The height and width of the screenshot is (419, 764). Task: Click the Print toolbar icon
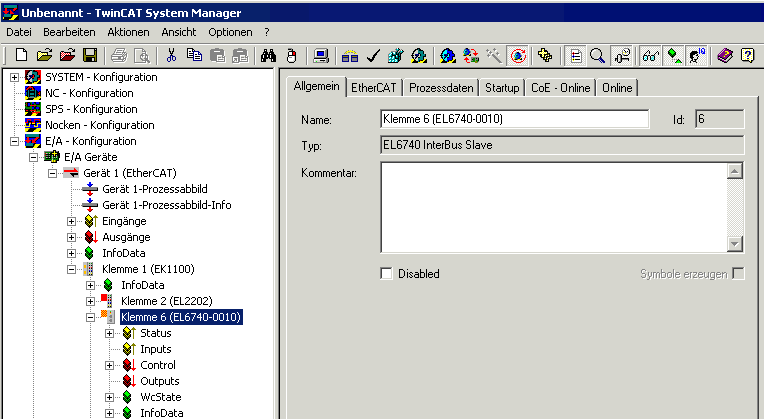pos(119,56)
